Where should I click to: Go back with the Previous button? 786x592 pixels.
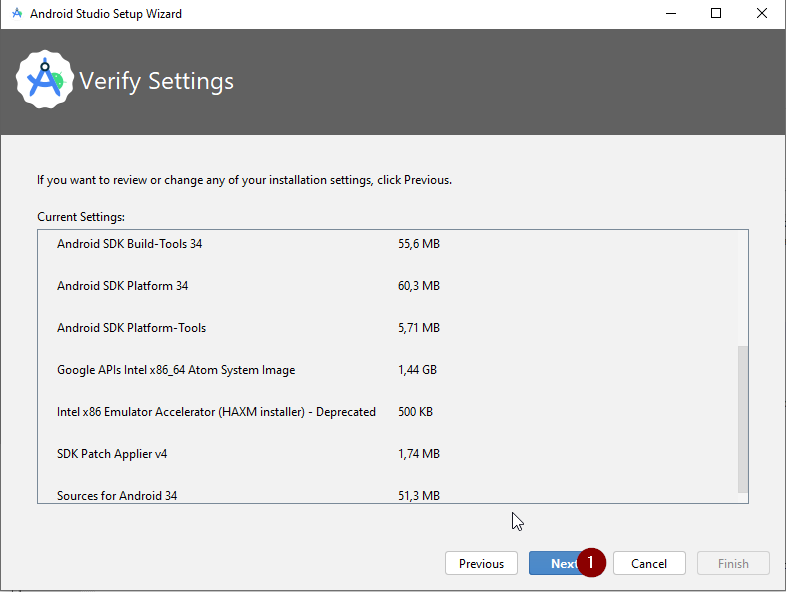[481, 563]
